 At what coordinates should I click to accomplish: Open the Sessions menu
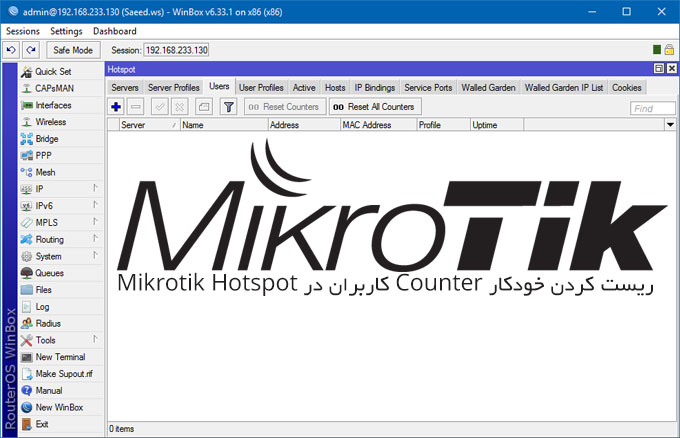pos(23,31)
